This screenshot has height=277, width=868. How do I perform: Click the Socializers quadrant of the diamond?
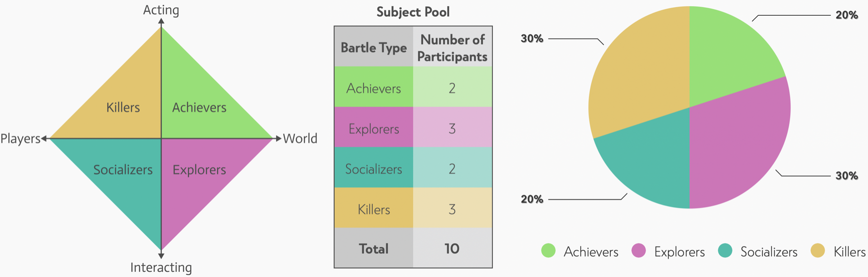[123, 170]
